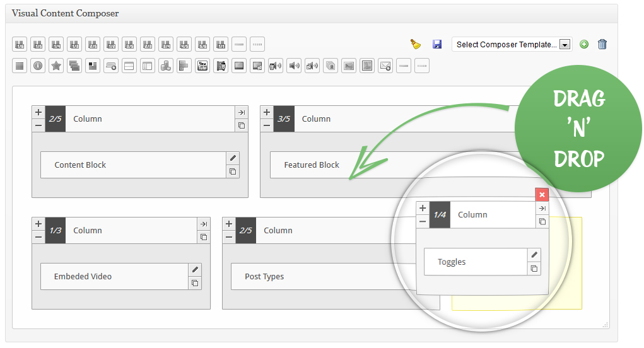Select the star icon in the elements toolbar
This screenshot has height=348, width=644.
coord(56,66)
